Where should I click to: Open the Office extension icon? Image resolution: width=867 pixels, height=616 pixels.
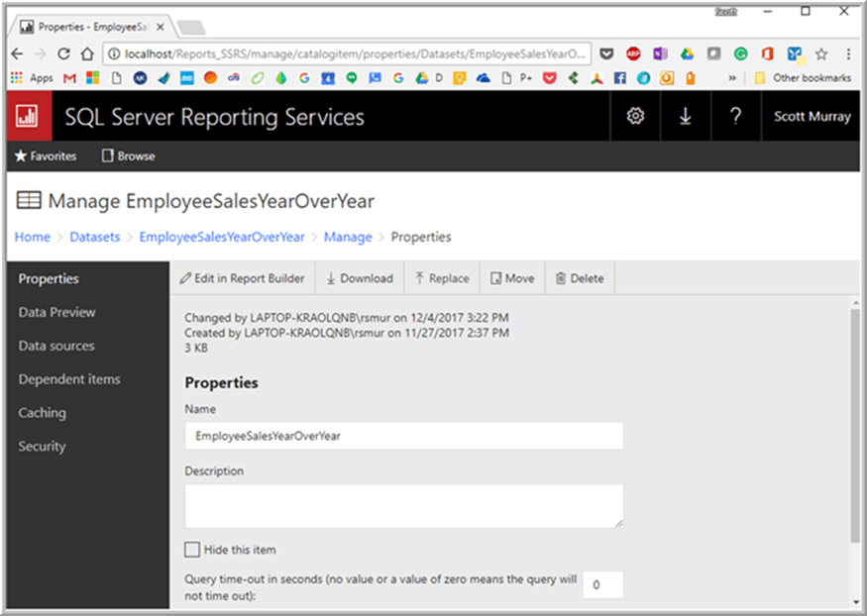(767, 53)
